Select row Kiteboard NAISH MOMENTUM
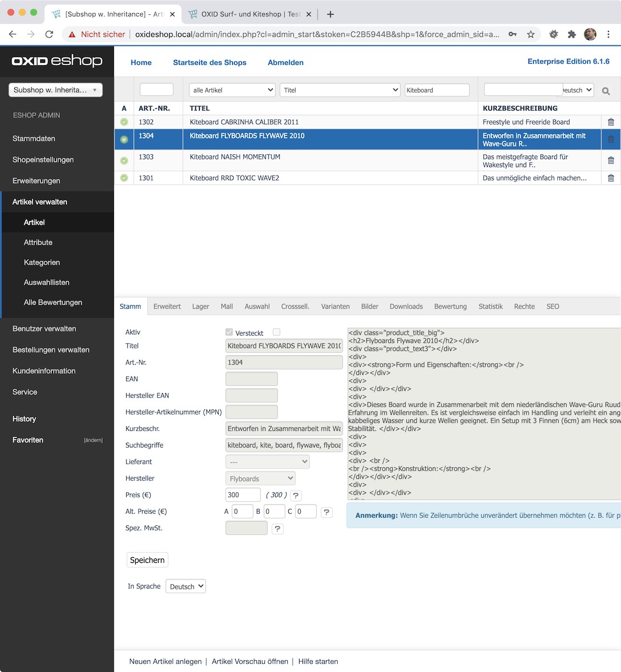 coord(367,160)
